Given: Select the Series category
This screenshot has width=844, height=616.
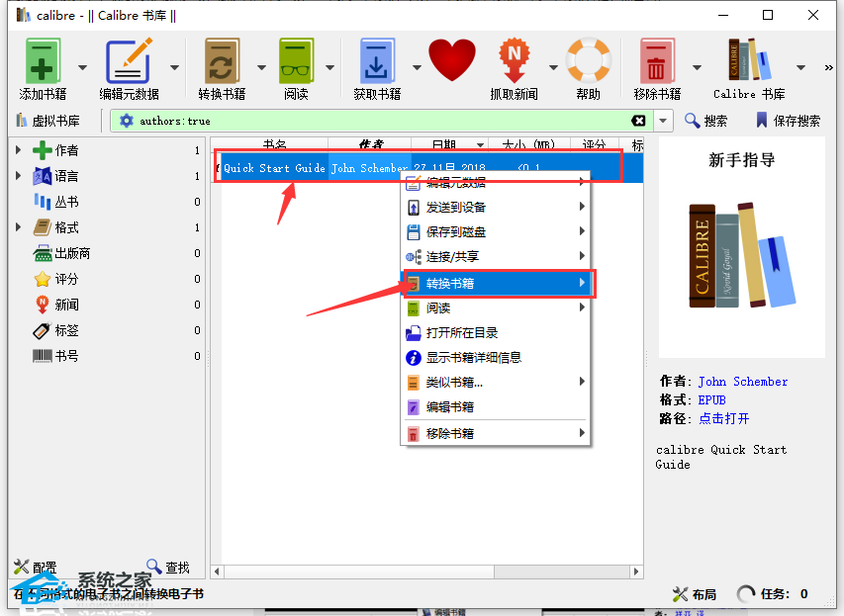Looking at the screenshot, I should pyautogui.click(x=56, y=202).
